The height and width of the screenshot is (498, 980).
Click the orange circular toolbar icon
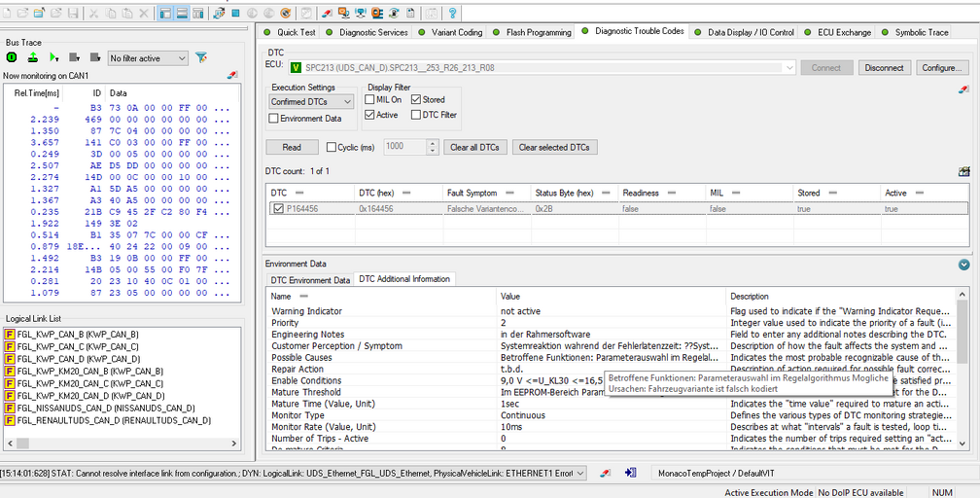click(286, 13)
